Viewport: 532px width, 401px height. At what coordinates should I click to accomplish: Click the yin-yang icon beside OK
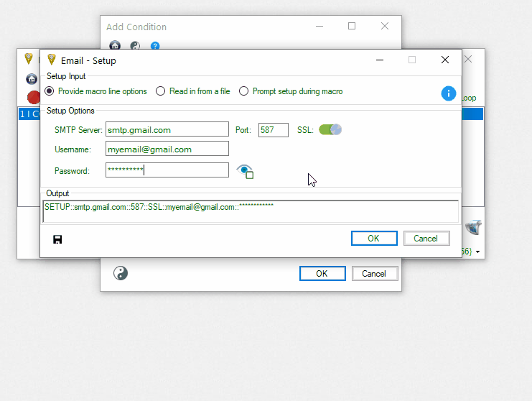coord(121,273)
